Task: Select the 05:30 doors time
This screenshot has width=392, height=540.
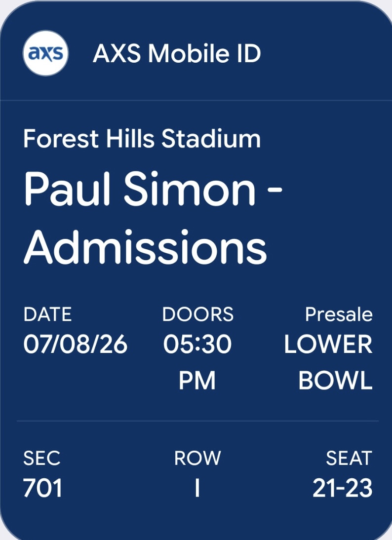Action: [197, 344]
